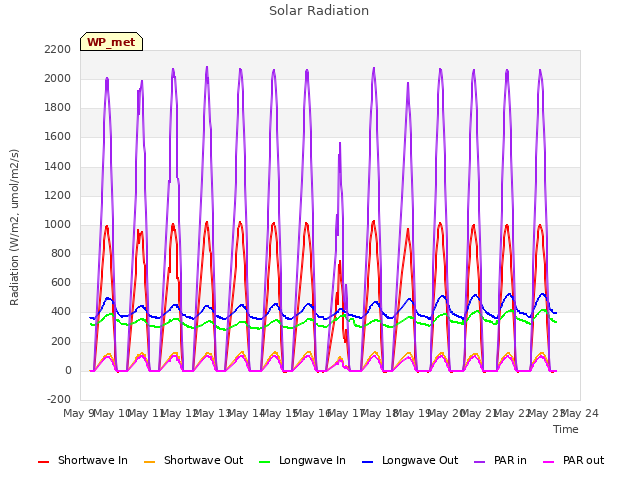Click the 1200 y-axis tick label
The height and width of the screenshot is (480, 640).
[x=58, y=196]
